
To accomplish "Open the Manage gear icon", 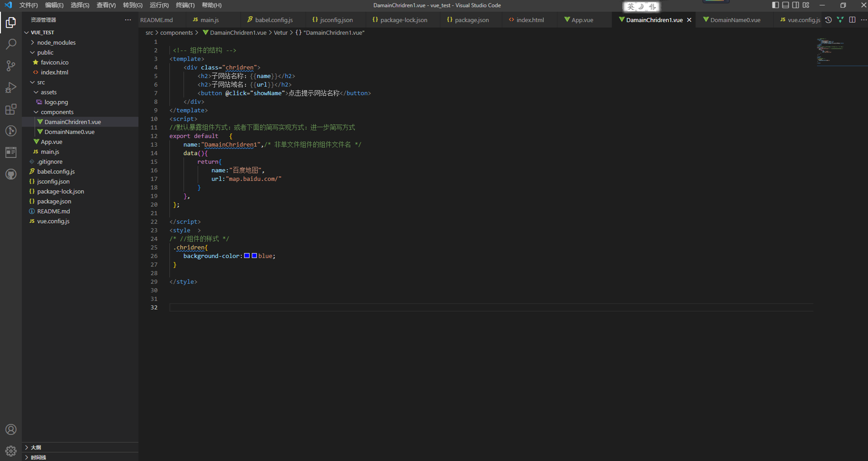I will pos(11,451).
